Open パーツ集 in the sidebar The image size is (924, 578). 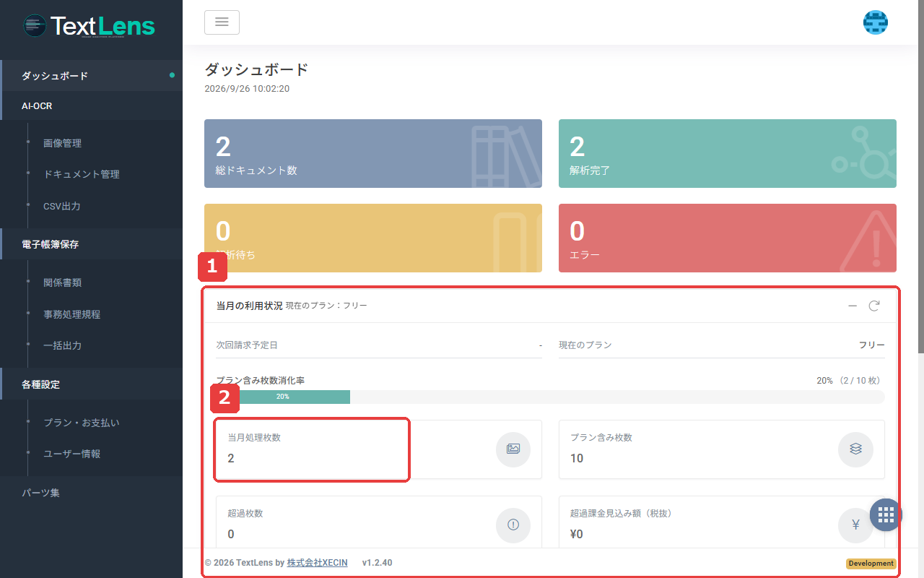coord(91,493)
